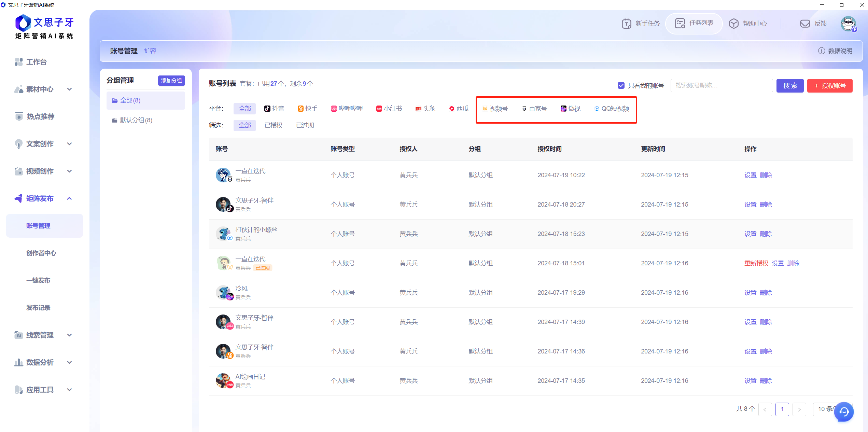The image size is (868, 432).
Task: Click the 素材中心 sidebar icon
Action: click(19, 89)
